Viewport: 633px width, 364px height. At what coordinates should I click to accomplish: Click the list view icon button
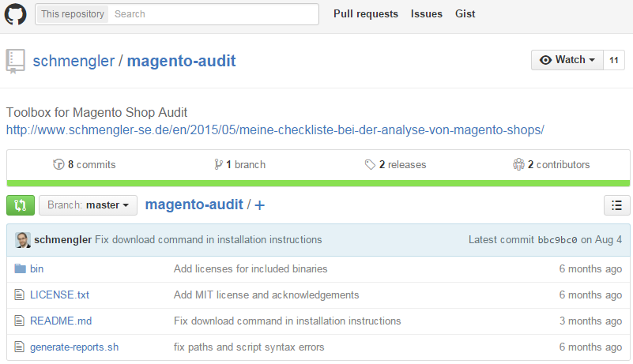point(616,205)
